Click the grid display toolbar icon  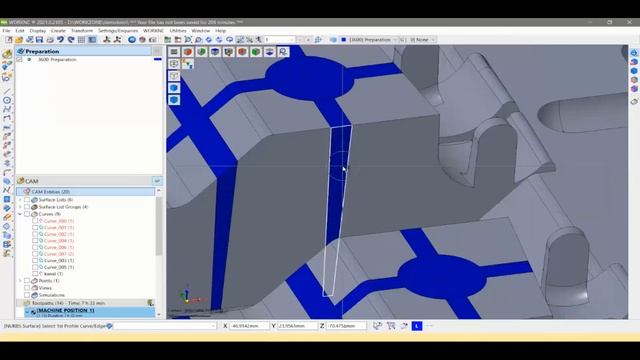click(x=82, y=40)
